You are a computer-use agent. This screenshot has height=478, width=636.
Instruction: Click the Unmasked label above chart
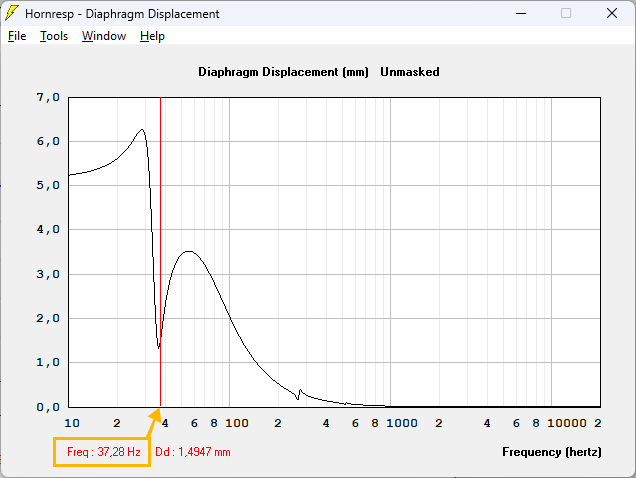tap(410, 72)
